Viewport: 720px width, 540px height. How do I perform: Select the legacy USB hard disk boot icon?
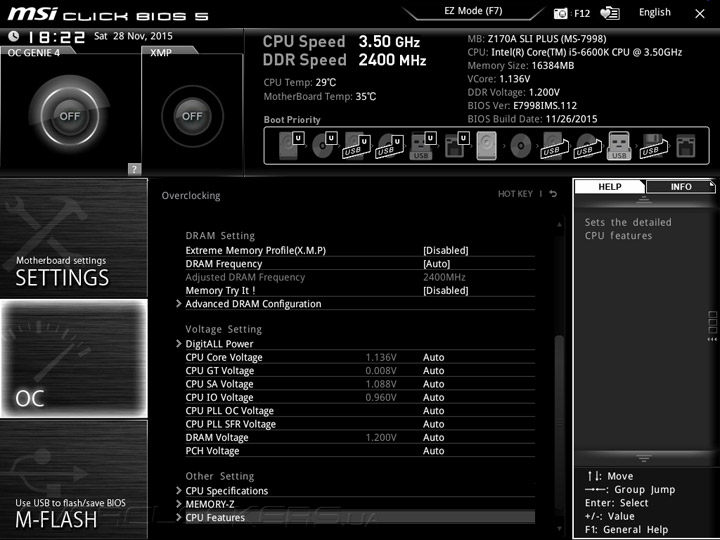coord(555,146)
